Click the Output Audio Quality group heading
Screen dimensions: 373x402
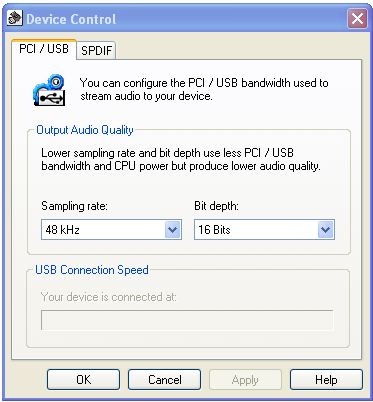[x=85, y=130]
